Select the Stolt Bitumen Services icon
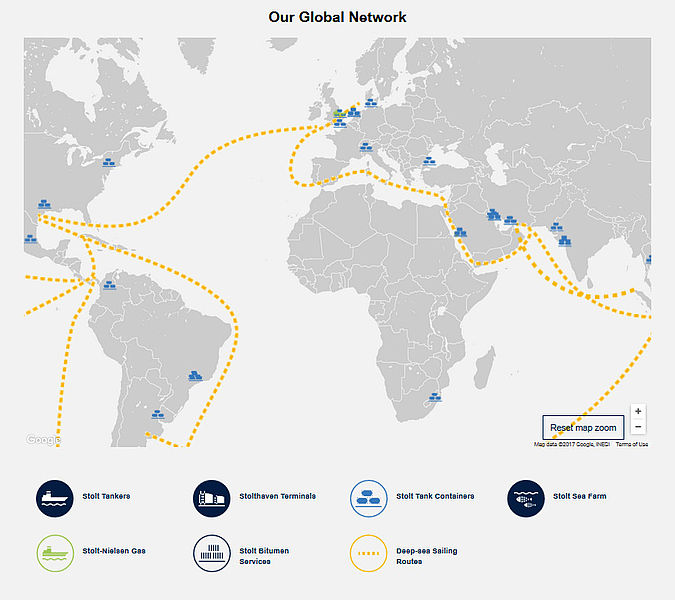The height and width of the screenshot is (600, 675). point(211,551)
